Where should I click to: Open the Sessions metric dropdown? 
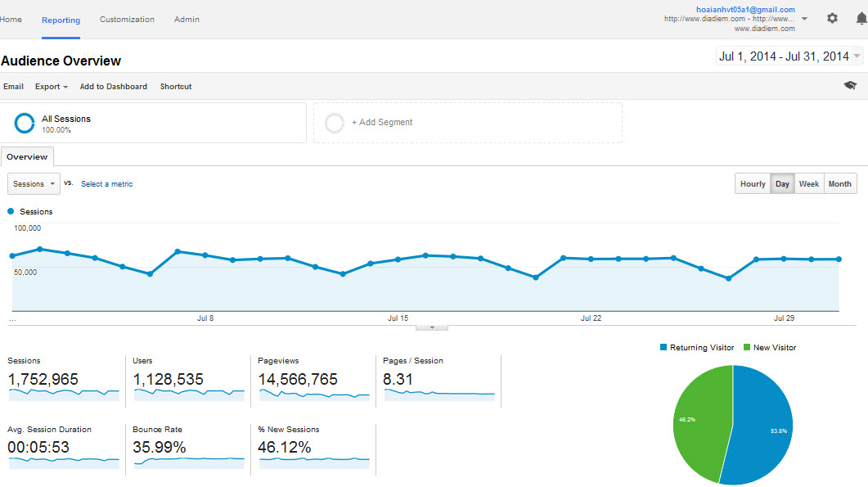(33, 183)
